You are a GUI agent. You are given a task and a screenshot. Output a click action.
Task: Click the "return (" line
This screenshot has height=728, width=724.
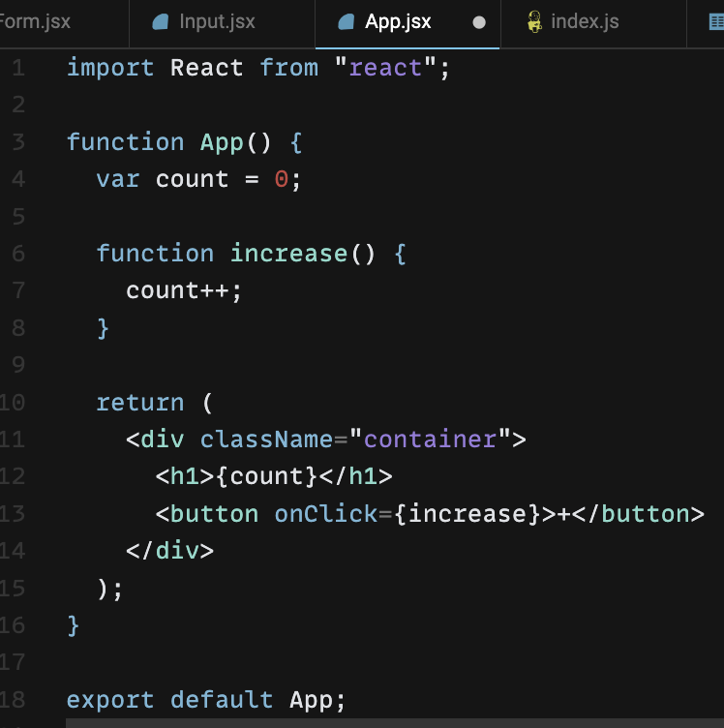[x=154, y=403]
